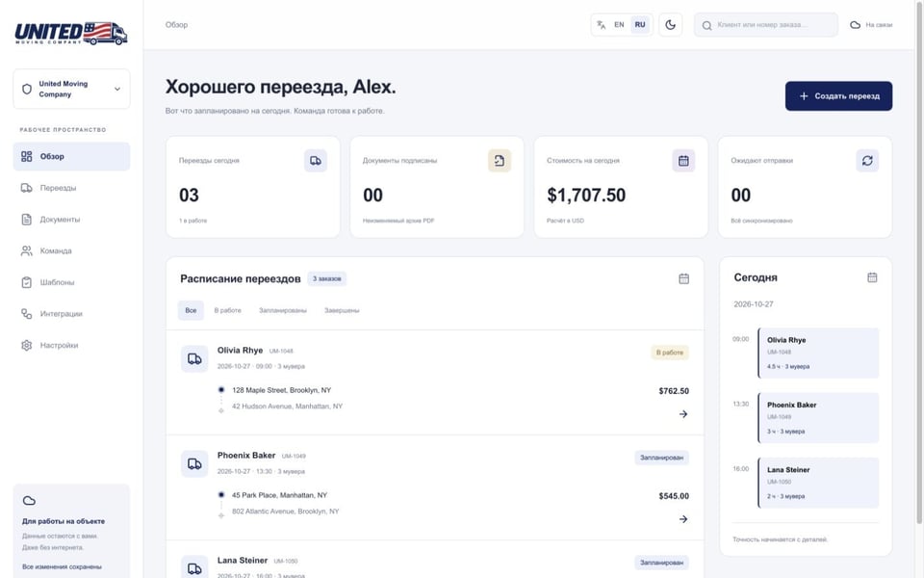Screen dimensions: 924x578
Task: Select the Завершены filter tab
Action: (342, 310)
